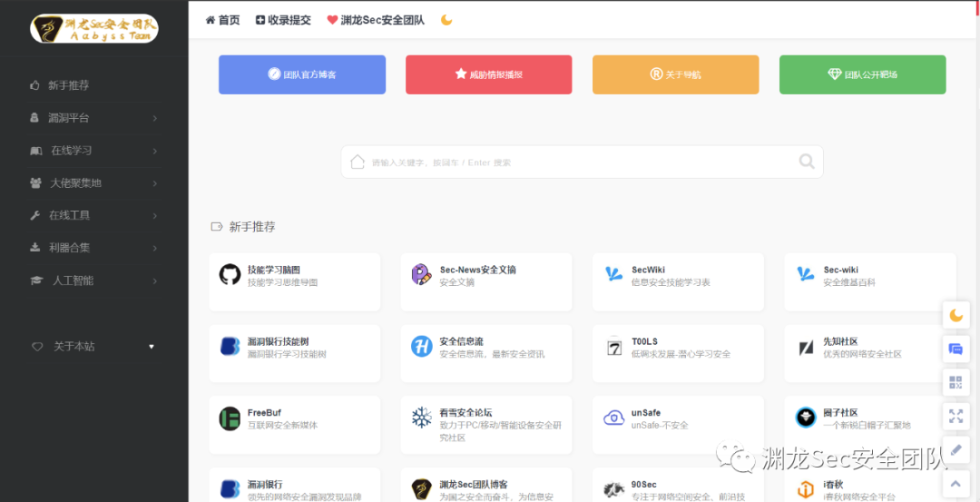This screenshot has width=980, height=502.
Task: Select 漏洞平台 sidebar menu label
Action: click(69, 118)
